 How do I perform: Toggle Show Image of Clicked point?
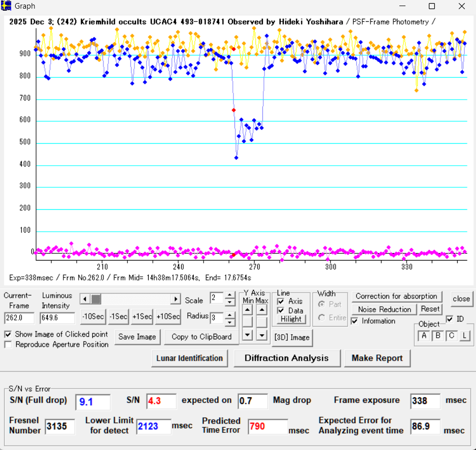coord(8,334)
